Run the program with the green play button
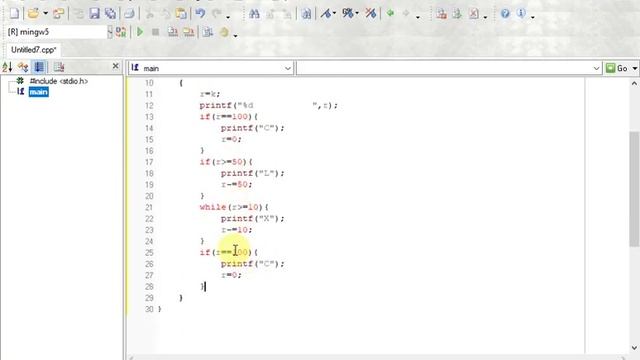The height and width of the screenshot is (360, 640). (x=140, y=32)
